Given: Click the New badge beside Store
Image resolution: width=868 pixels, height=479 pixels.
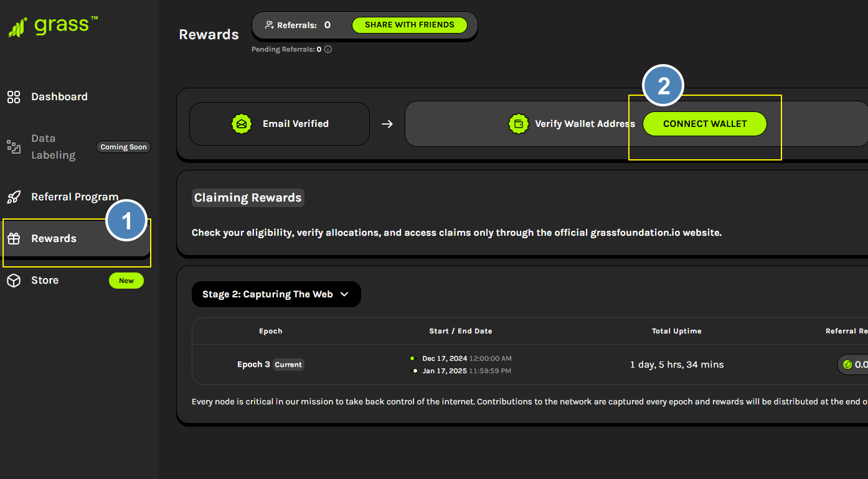Looking at the screenshot, I should point(126,281).
